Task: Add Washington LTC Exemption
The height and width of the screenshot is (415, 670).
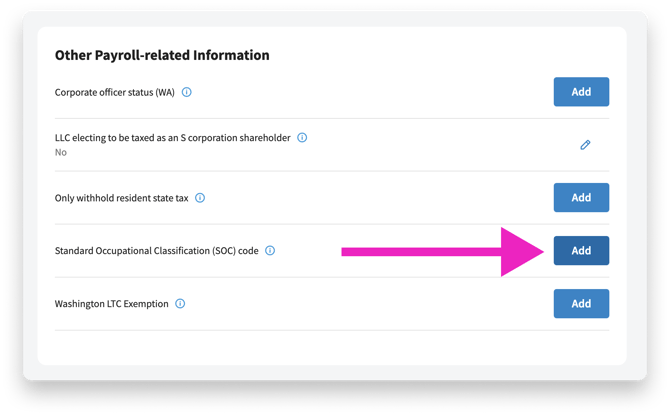Action: click(581, 303)
